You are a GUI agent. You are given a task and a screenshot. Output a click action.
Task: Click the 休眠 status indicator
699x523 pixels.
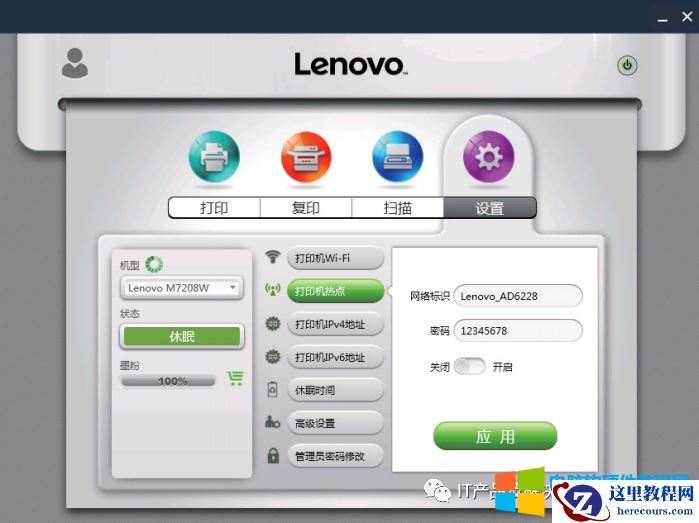click(182, 336)
